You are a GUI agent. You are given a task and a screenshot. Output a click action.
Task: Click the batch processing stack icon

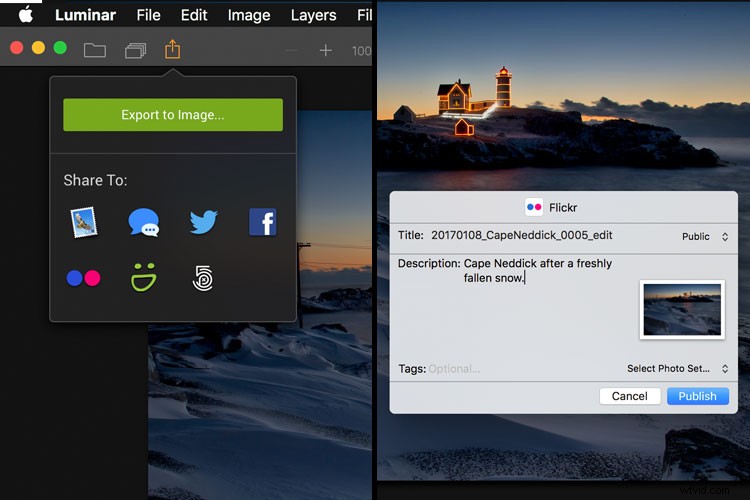tap(135, 49)
